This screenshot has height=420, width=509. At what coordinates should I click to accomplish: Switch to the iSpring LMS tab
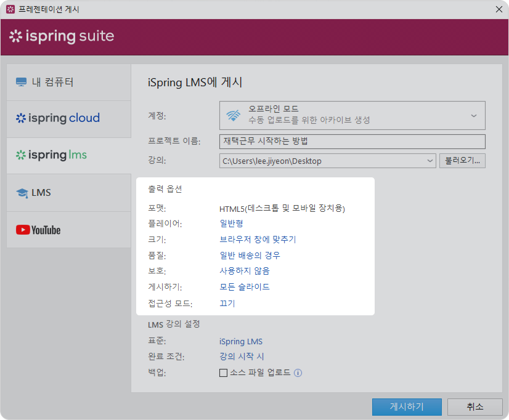68,155
